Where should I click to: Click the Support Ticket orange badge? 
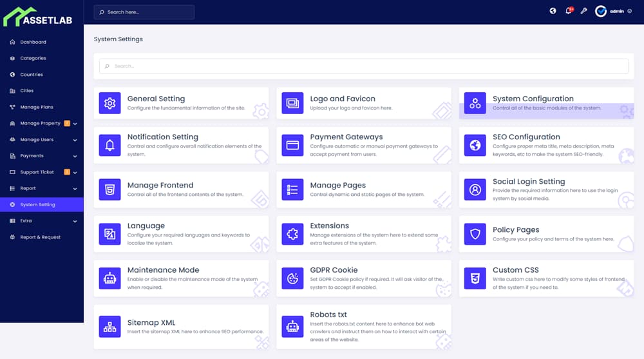pyautogui.click(x=67, y=172)
